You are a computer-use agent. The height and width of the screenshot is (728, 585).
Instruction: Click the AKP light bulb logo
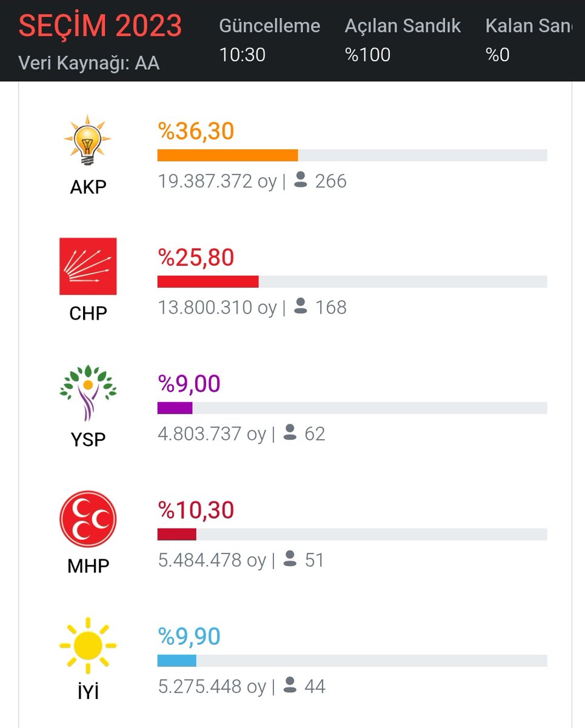click(88, 140)
